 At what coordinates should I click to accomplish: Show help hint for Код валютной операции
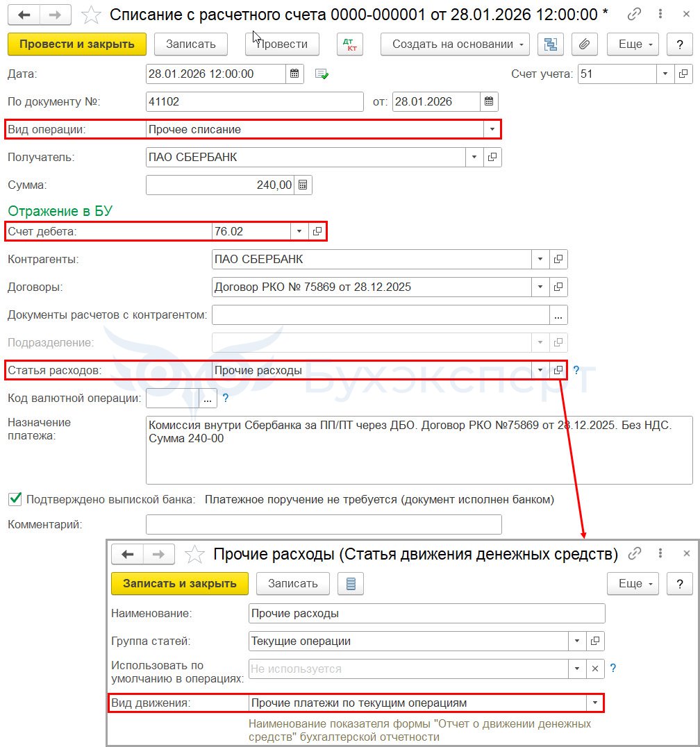[x=226, y=398]
